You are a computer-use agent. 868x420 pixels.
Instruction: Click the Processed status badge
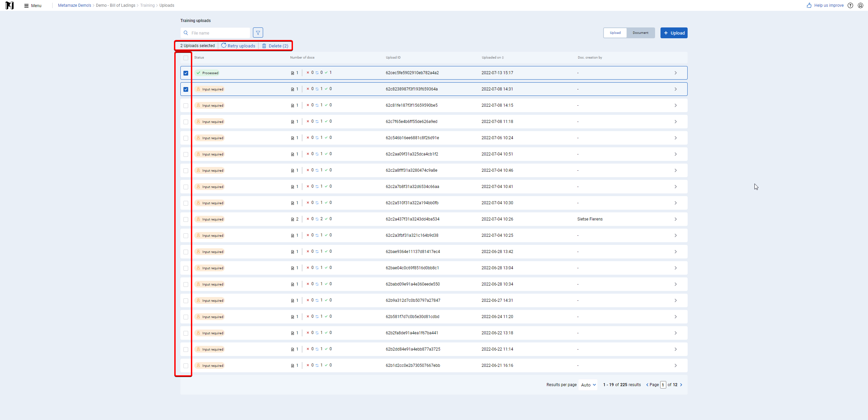[x=207, y=73]
